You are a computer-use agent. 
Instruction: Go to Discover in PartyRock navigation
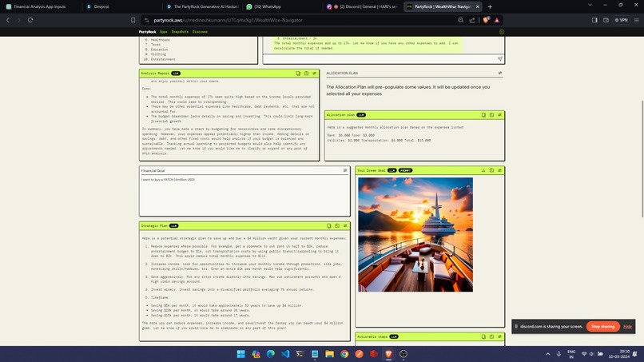(200, 32)
